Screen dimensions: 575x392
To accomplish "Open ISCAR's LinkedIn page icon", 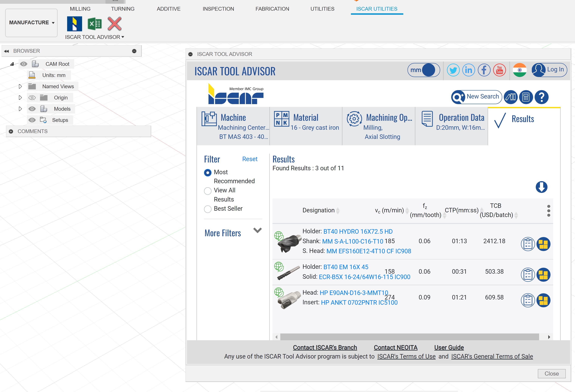I will (x=468, y=70).
